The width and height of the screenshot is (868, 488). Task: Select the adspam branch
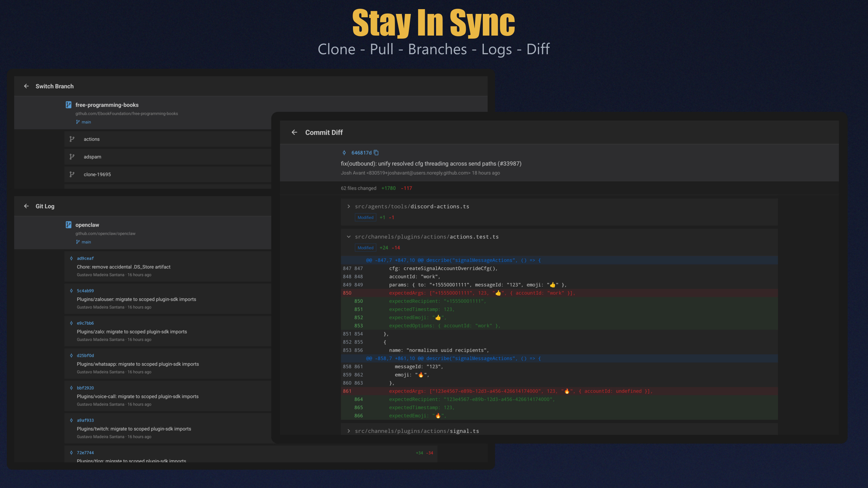click(92, 157)
